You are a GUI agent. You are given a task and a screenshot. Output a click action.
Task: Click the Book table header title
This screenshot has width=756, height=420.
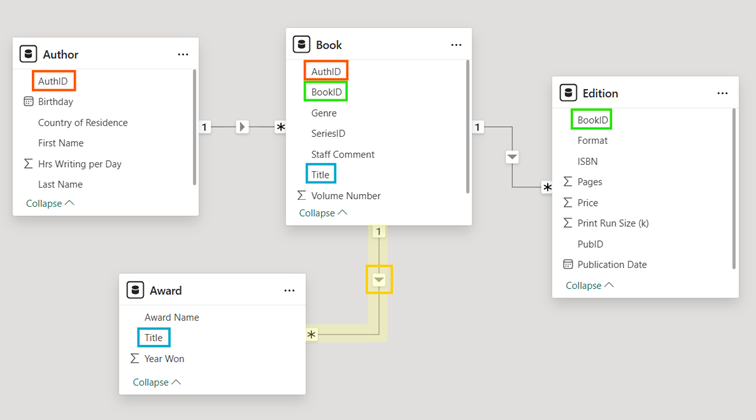coord(329,45)
